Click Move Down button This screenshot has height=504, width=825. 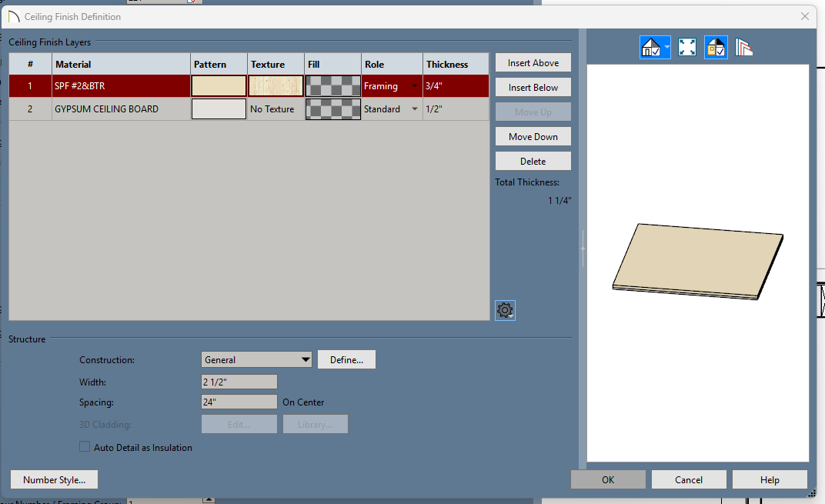click(533, 136)
